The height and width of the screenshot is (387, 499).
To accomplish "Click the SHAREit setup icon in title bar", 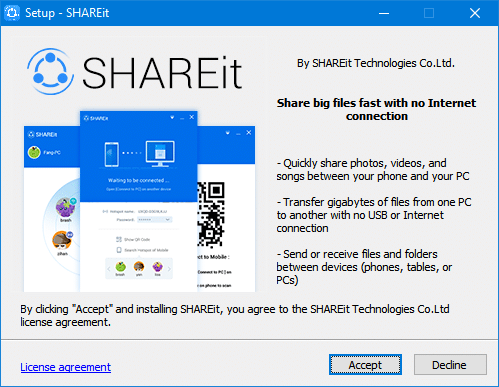I will [x=12, y=13].
